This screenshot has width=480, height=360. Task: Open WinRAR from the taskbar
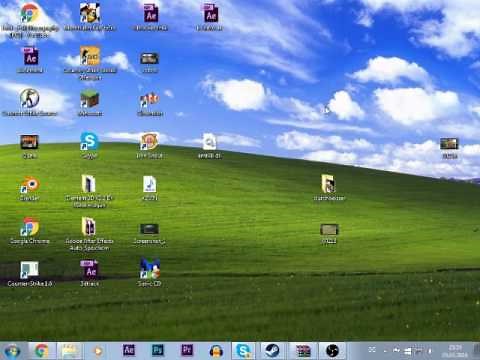[x=303, y=351]
